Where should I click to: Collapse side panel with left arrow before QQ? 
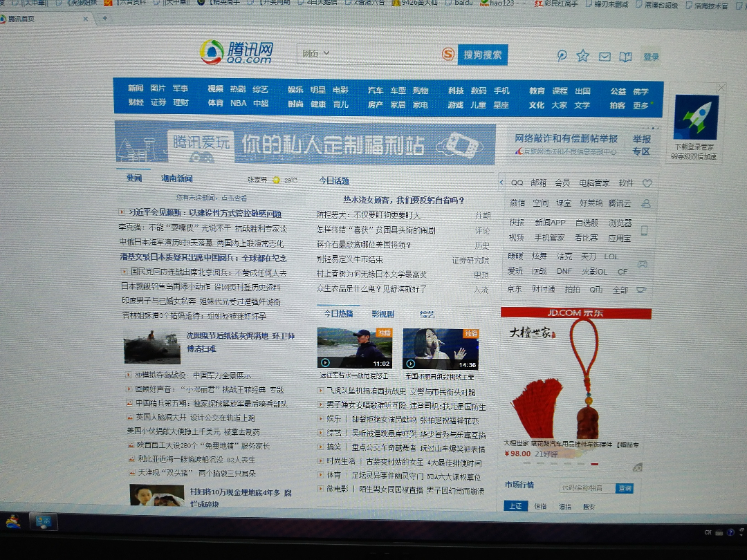click(501, 182)
